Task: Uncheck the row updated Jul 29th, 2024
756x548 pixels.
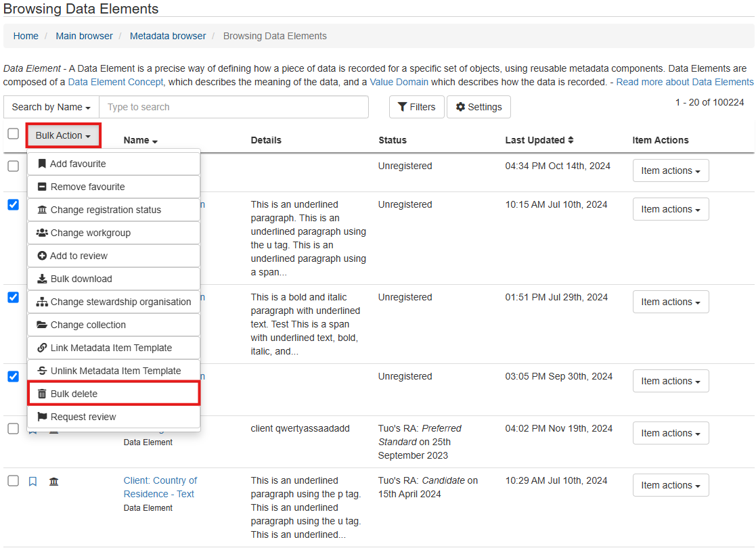Action: pyautogui.click(x=13, y=297)
